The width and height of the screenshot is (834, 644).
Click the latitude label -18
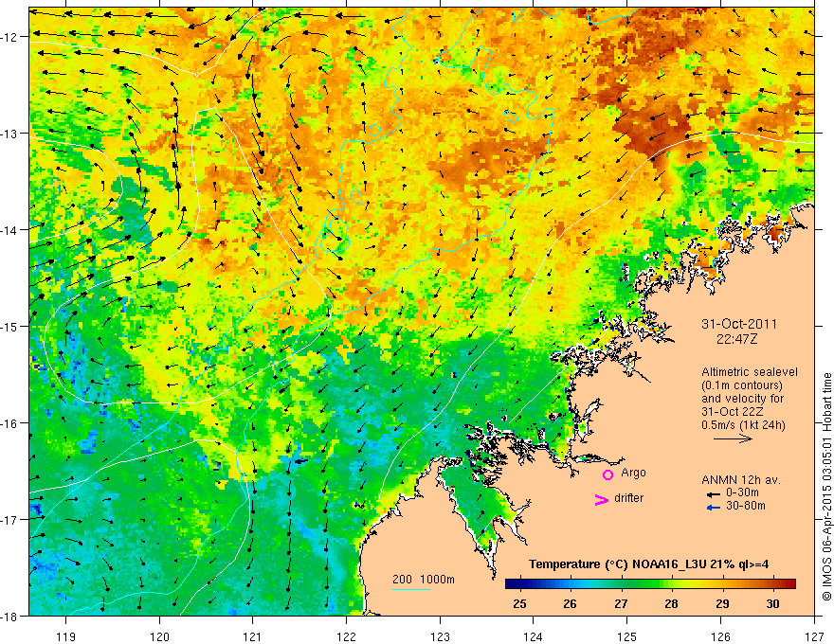(9, 616)
